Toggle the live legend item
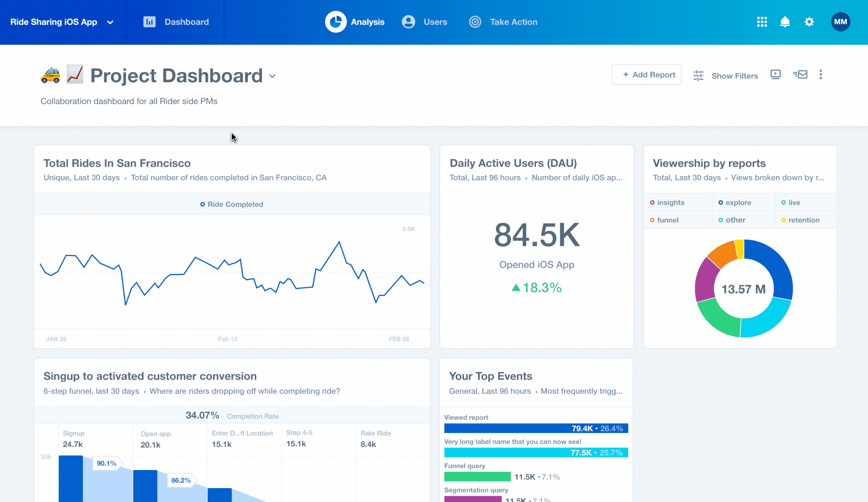This screenshot has width=868, height=502. pyautogui.click(x=791, y=203)
